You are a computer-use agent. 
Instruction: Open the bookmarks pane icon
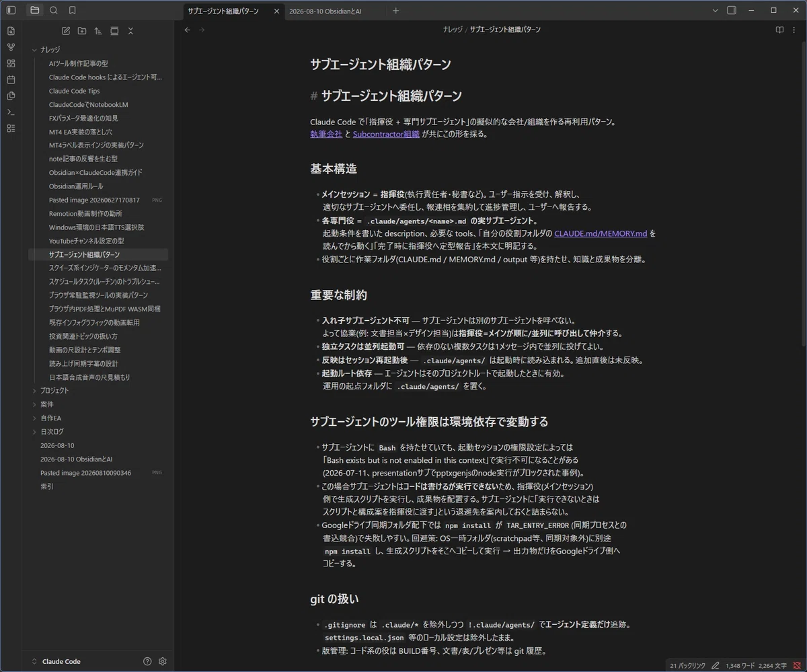72,10
